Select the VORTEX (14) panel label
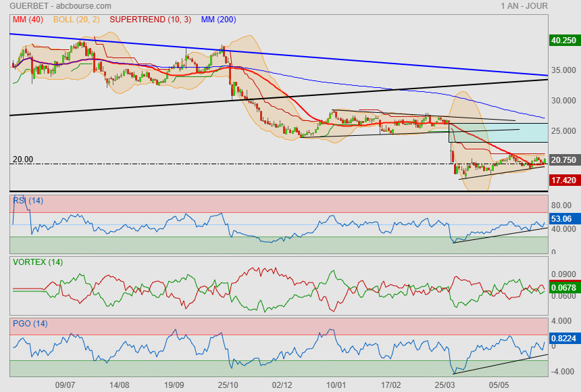581x392 pixels. tap(37, 262)
